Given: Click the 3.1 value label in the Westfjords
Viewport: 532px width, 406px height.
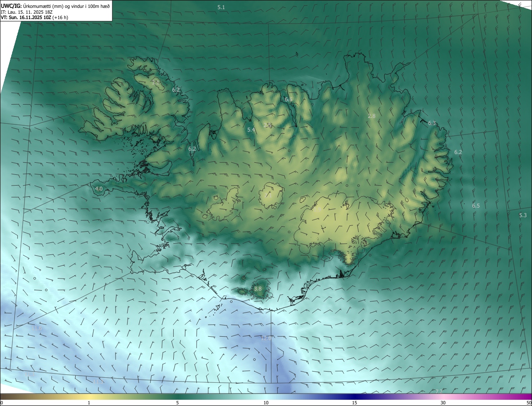Looking at the screenshot, I should pos(155,83).
